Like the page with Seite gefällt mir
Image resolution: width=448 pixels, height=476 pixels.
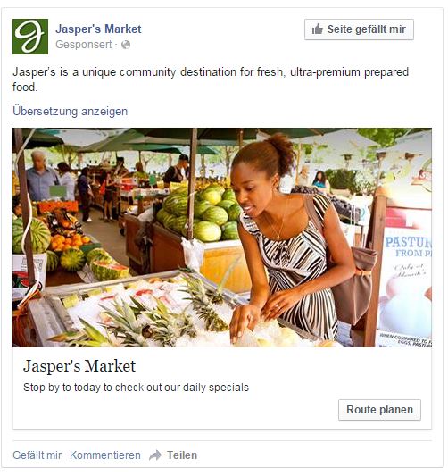(x=359, y=29)
